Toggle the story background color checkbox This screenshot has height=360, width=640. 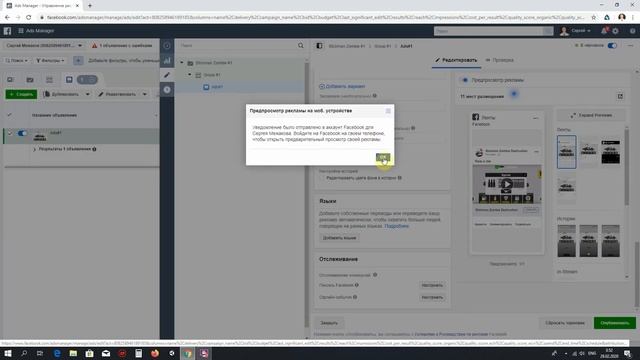tap(322, 178)
